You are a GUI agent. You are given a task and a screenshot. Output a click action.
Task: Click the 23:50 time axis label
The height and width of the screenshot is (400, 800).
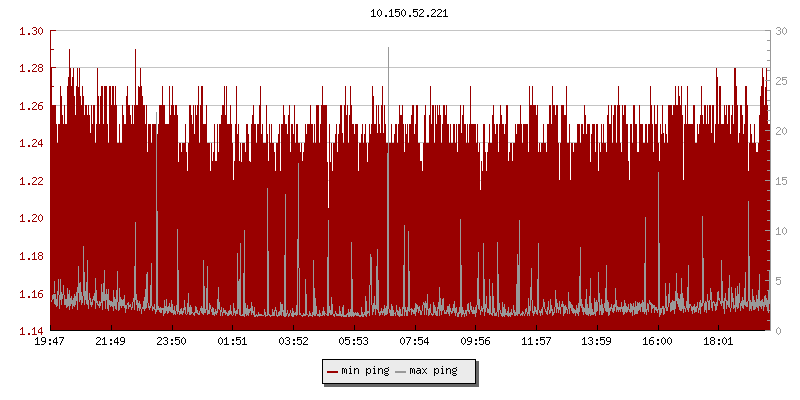[172, 342]
